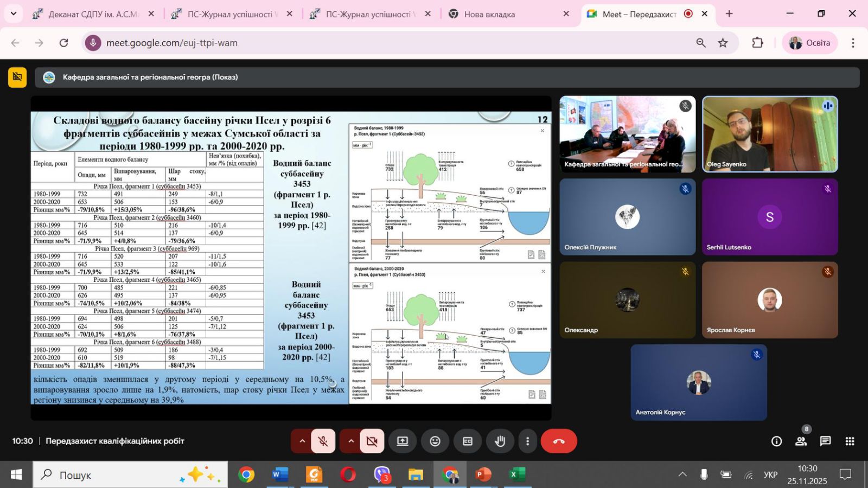This screenshot has height=488, width=868.
Task: Raise your hand in the meeting
Action: pos(500,441)
